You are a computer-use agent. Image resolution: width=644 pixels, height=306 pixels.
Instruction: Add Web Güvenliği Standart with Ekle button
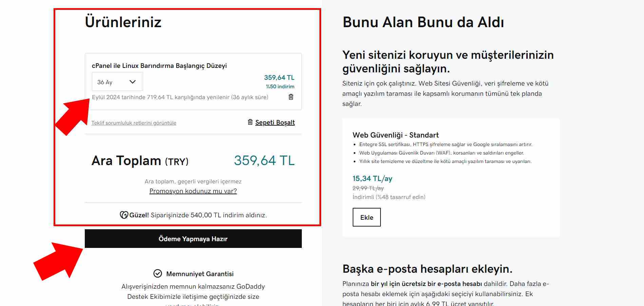pyautogui.click(x=367, y=217)
